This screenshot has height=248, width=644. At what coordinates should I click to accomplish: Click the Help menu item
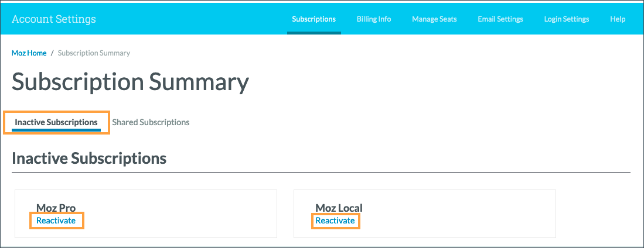coord(617,19)
